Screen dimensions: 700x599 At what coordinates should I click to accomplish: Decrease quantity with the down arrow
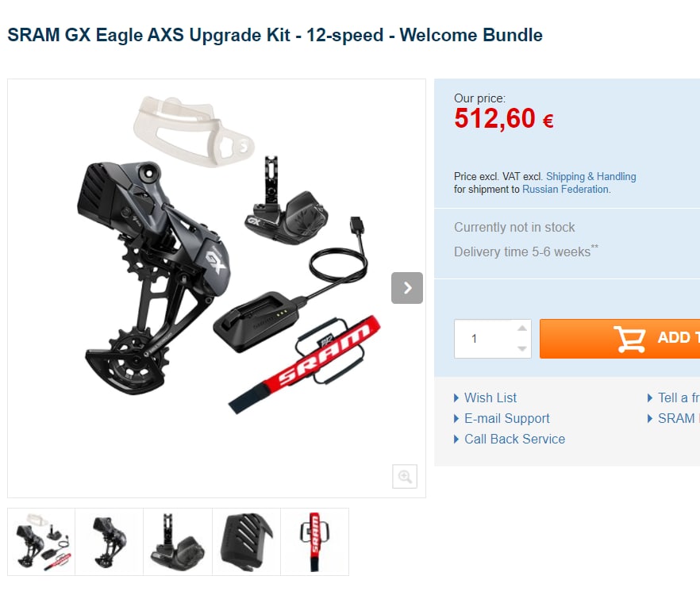522,348
